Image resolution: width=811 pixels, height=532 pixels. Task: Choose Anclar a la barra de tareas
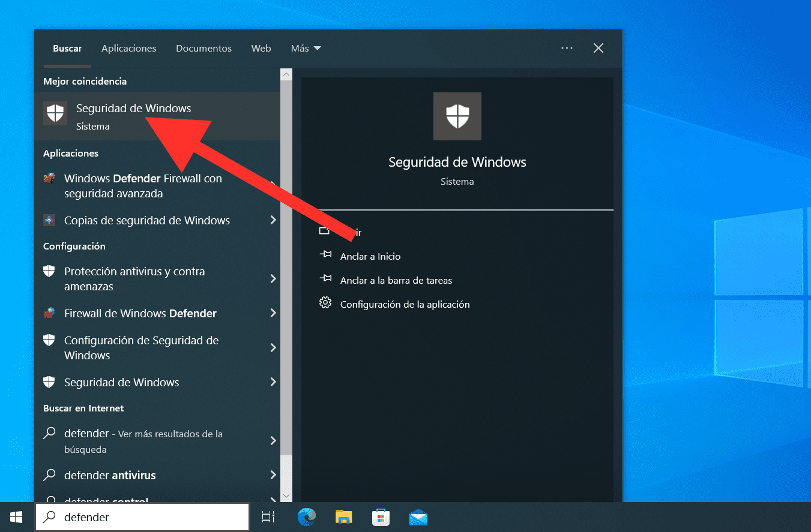coord(396,280)
